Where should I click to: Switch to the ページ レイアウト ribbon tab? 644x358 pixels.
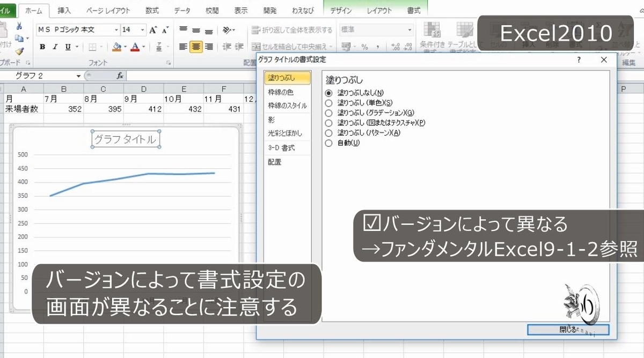click(107, 10)
